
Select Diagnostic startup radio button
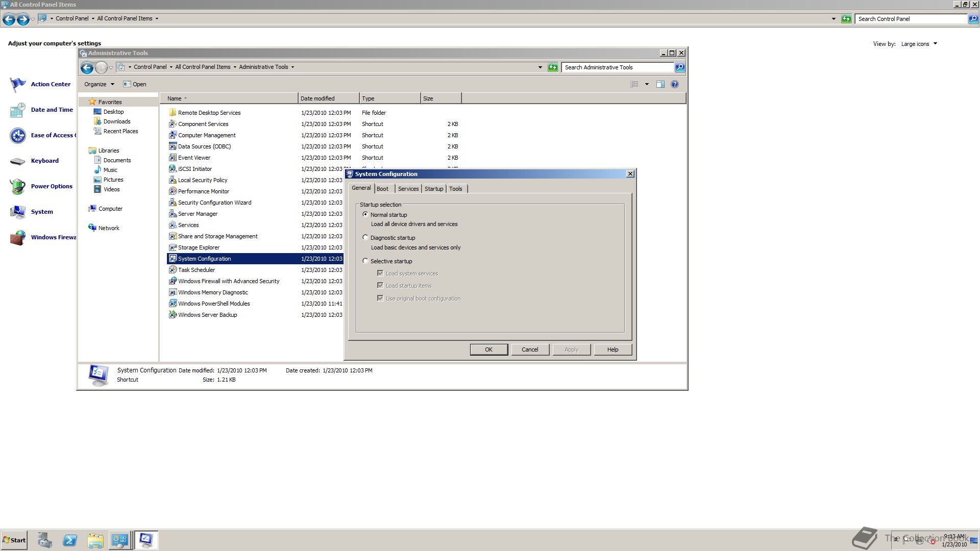(x=365, y=237)
